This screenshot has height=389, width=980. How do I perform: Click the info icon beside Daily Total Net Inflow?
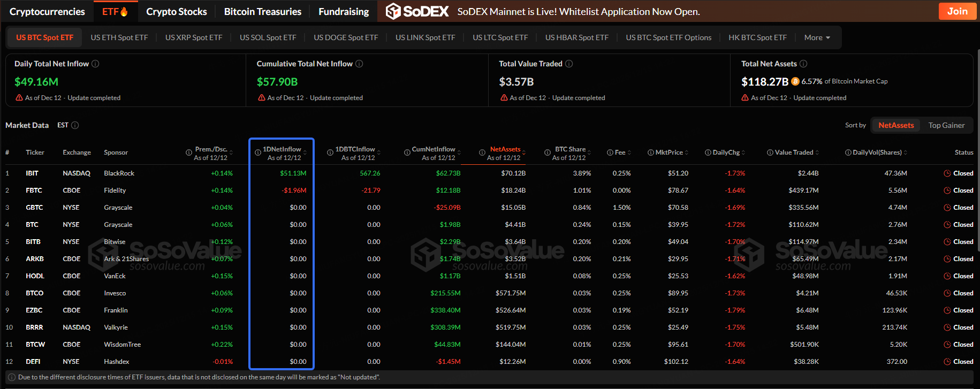click(x=95, y=64)
